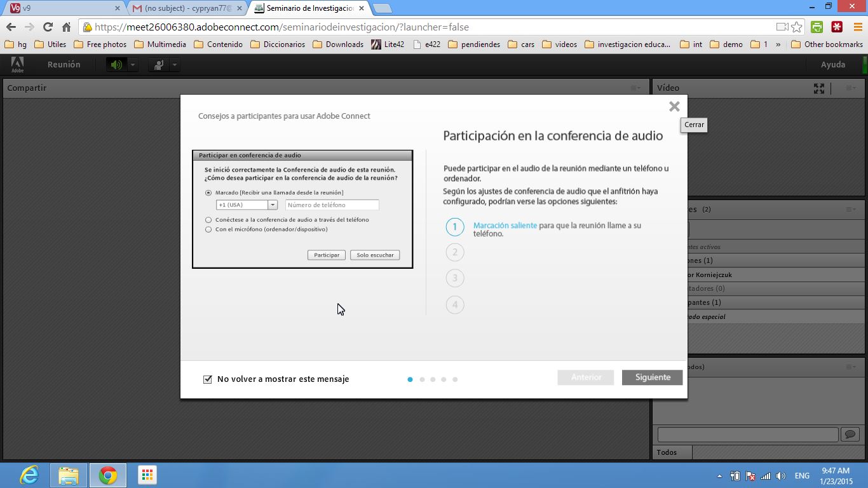Click the Anterior button
This screenshot has height=488, width=868.
click(x=586, y=377)
